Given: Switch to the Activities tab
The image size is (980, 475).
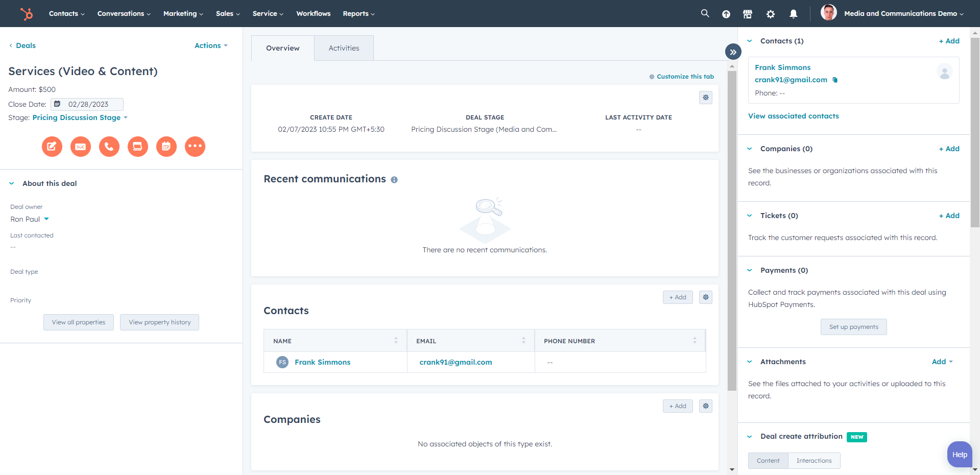Looking at the screenshot, I should click(x=344, y=47).
